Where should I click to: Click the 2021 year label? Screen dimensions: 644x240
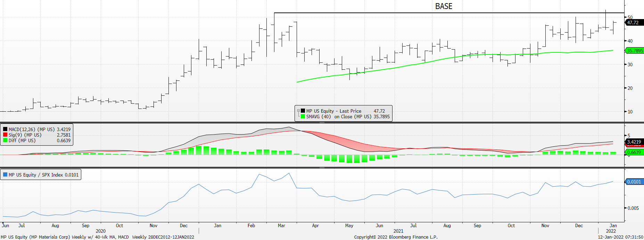tap(398, 231)
